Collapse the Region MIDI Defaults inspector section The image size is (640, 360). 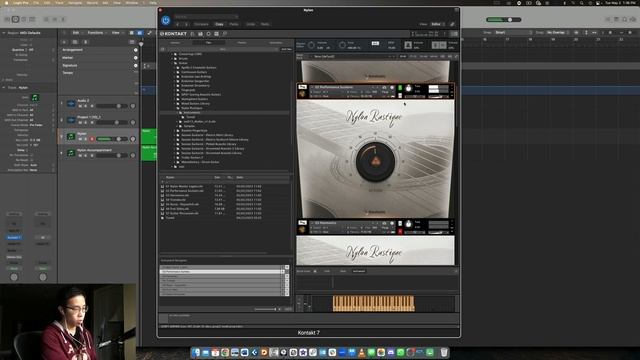point(4,33)
